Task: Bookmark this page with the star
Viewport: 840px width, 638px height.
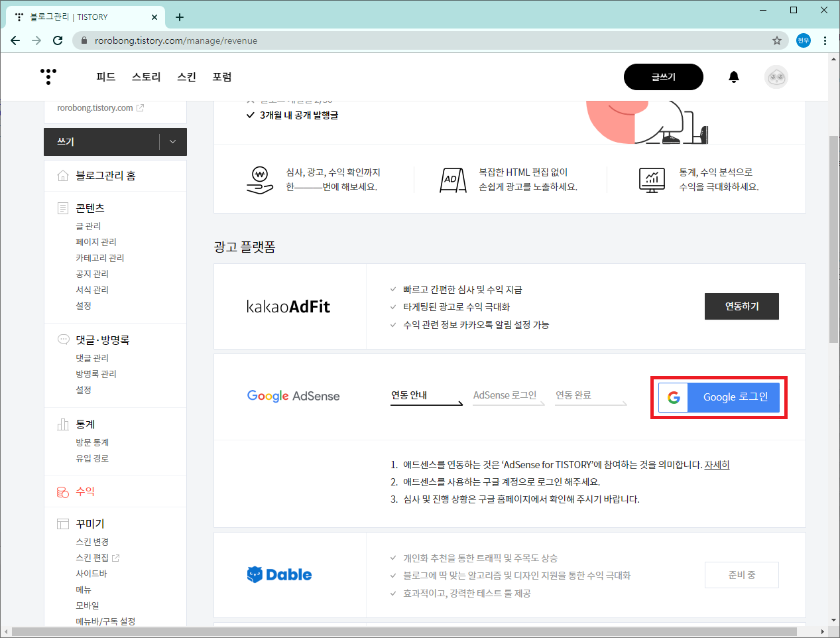Action: [x=777, y=40]
